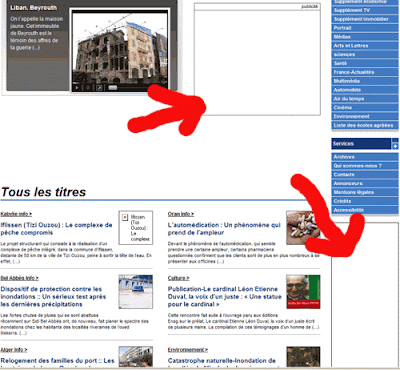Image resolution: width=400 pixels, height=370 pixels.
Task: Play the Beyrouth video in the player
Action: (77, 88)
